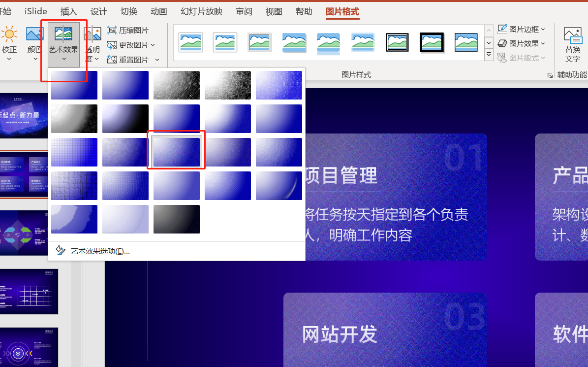Open the 颜色 color tool
The width and height of the screenshot is (588, 367).
34,43
